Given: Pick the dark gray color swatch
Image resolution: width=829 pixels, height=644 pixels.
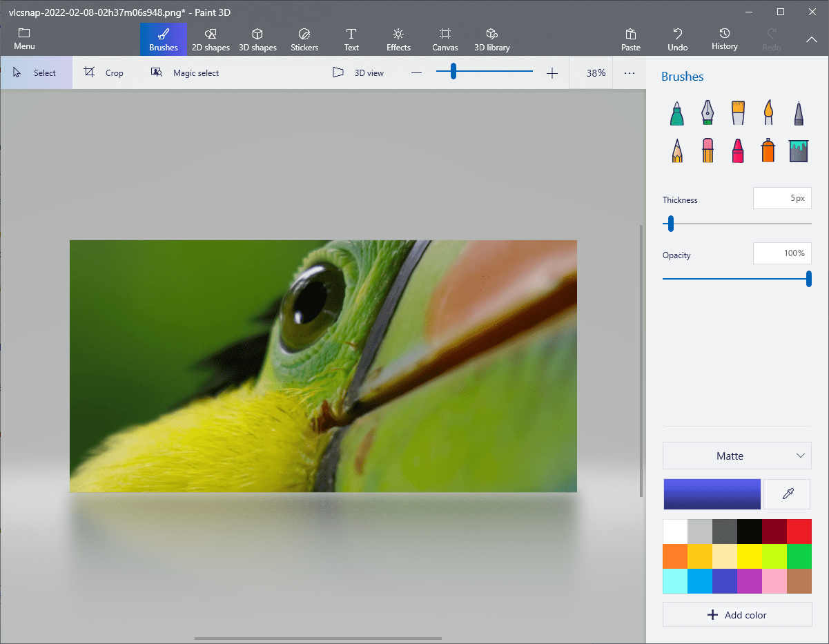Looking at the screenshot, I should tap(725, 531).
